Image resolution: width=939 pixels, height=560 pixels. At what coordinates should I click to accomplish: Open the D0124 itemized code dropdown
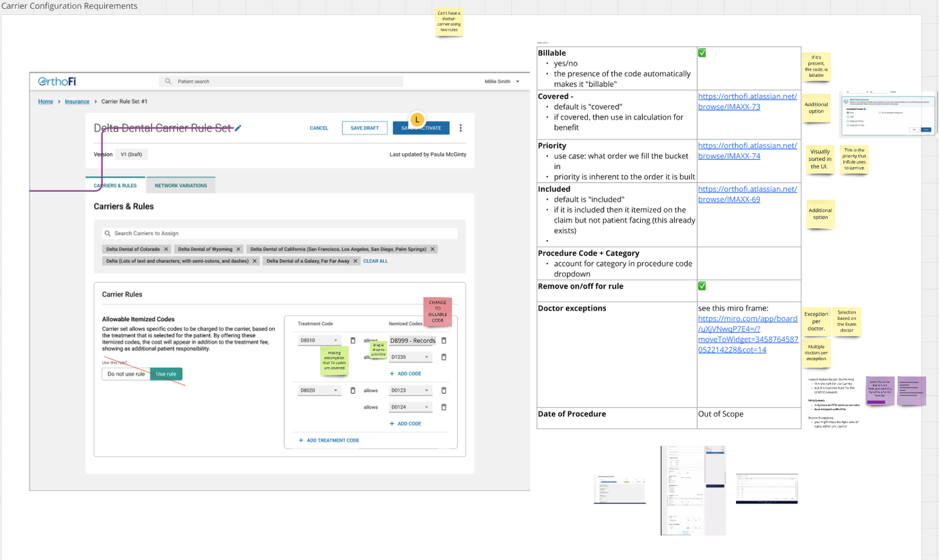point(411,407)
